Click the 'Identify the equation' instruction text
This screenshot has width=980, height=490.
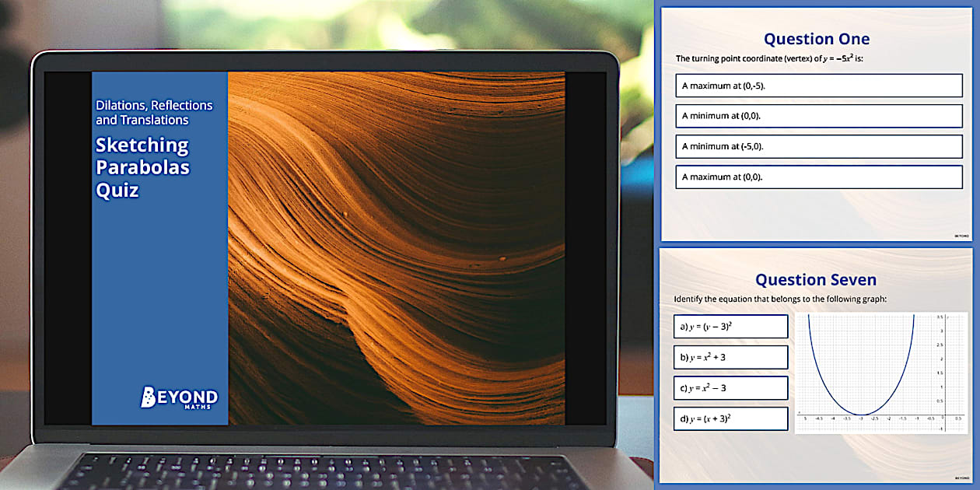780,299
